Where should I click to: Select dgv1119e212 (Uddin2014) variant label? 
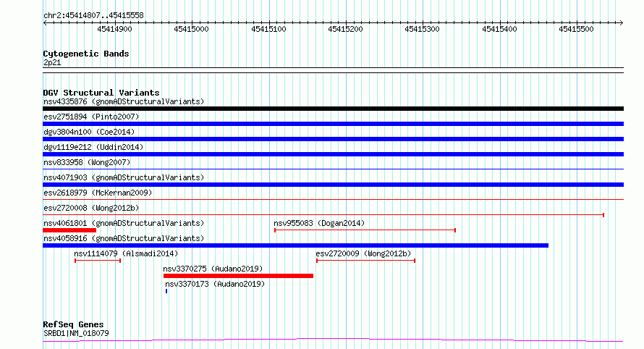(93, 147)
